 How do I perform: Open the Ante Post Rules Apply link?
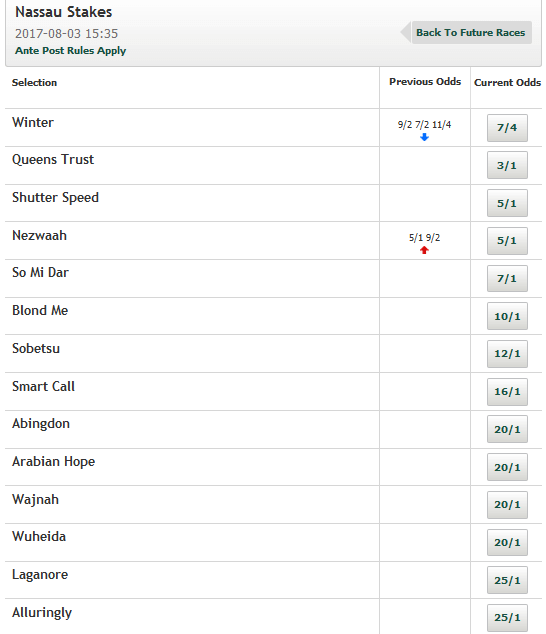70,51
